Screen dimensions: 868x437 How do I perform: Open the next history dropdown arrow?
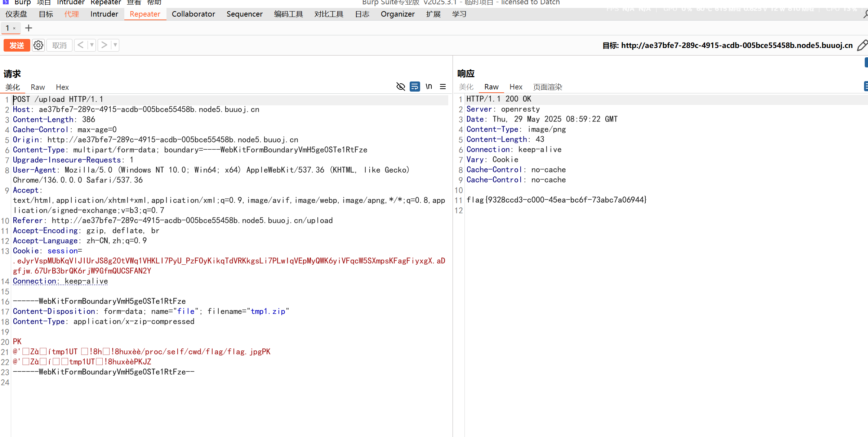115,45
